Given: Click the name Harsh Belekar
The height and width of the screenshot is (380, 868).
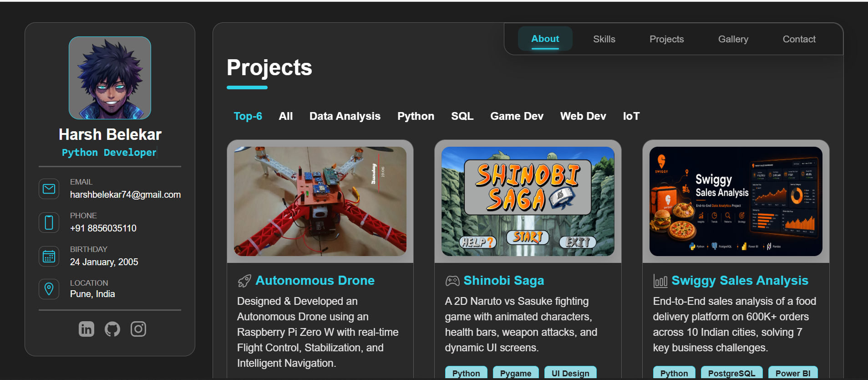Looking at the screenshot, I should pyautogui.click(x=110, y=134).
